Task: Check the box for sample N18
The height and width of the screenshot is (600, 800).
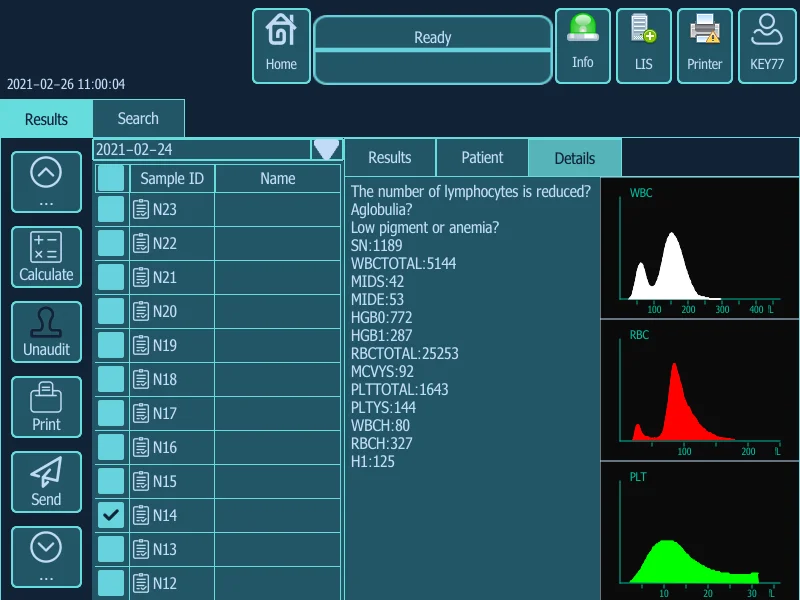Action: tap(111, 379)
